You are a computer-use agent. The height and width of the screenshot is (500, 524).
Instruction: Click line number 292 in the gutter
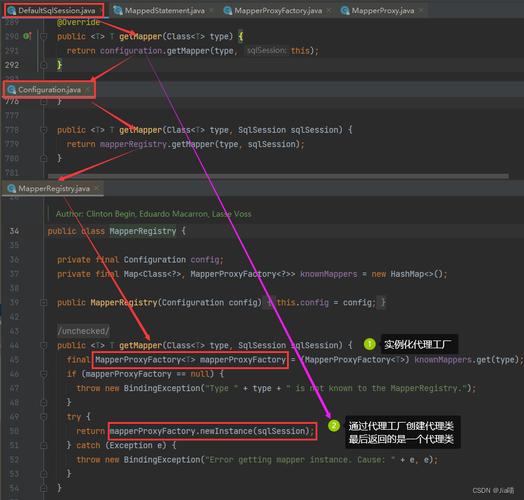pos(12,65)
